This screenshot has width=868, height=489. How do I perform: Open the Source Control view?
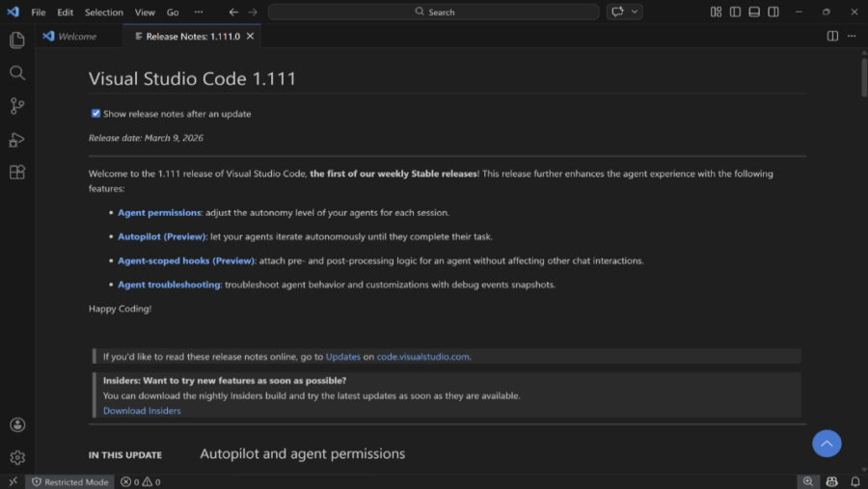17,106
